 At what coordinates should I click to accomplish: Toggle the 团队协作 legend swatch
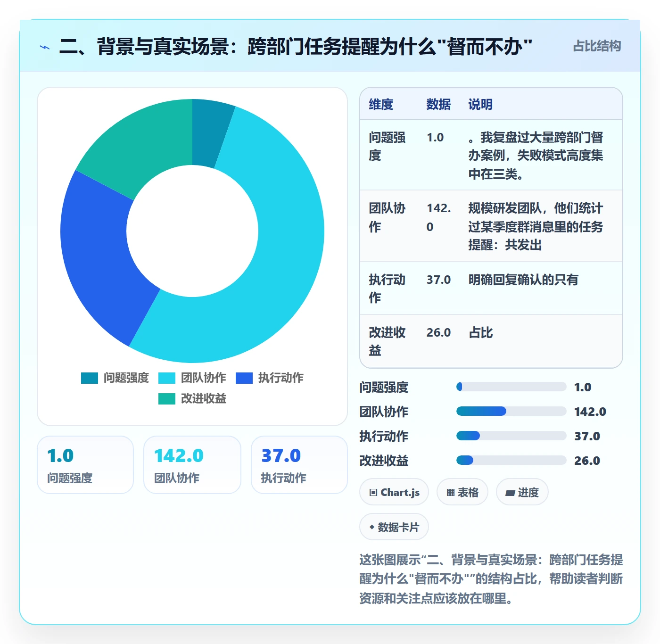coord(167,378)
